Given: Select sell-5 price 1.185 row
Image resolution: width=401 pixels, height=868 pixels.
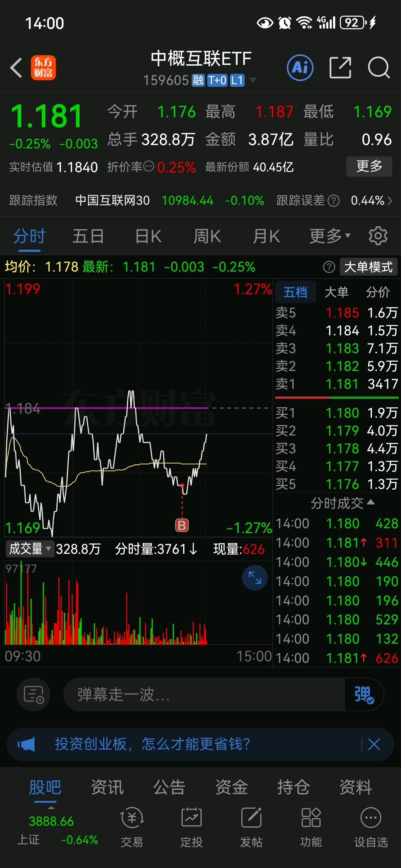Looking at the screenshot, I should coord(337,313).
